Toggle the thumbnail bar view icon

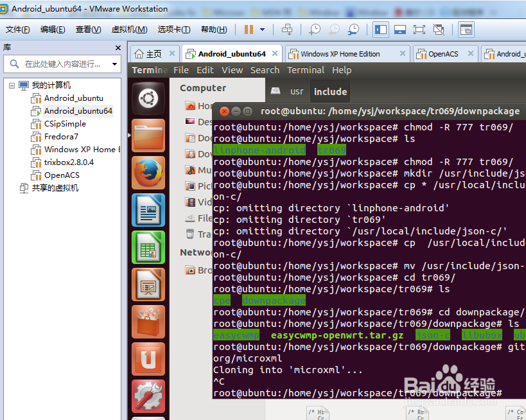tap(400, 30)
